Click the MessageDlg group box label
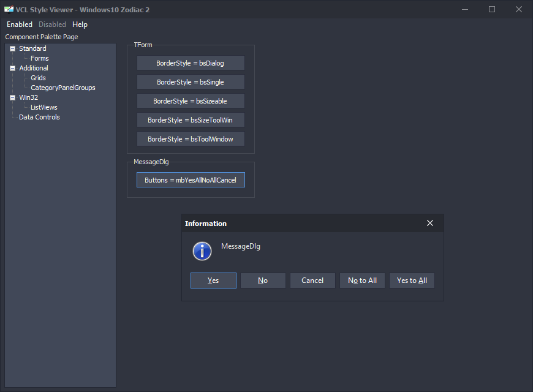This screenshot has width=533, height=392. pos(151,162)
